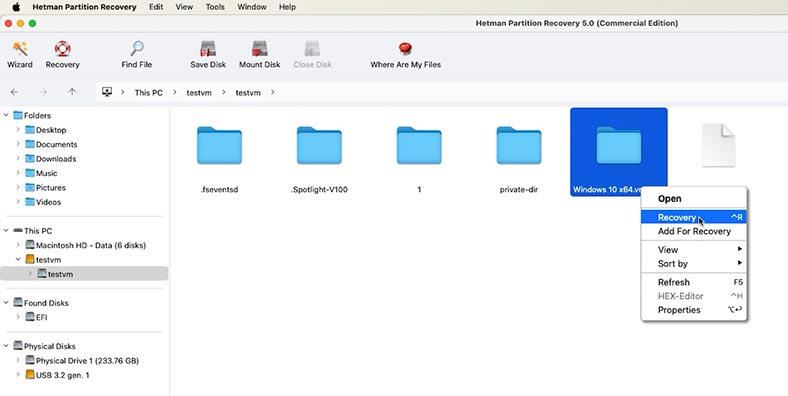Select the Windows 10 x64 folder
The image size is (788, 396).
point(619,152)
